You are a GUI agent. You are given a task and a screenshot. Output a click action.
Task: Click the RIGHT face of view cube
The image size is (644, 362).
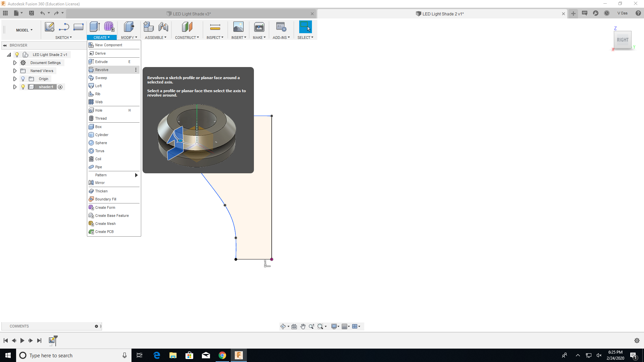[x=623, y=40]
